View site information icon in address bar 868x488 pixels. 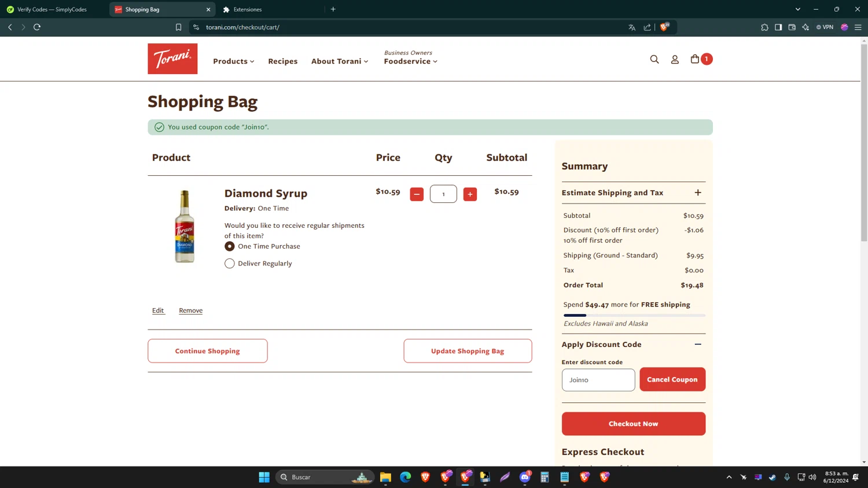point(196,27)
